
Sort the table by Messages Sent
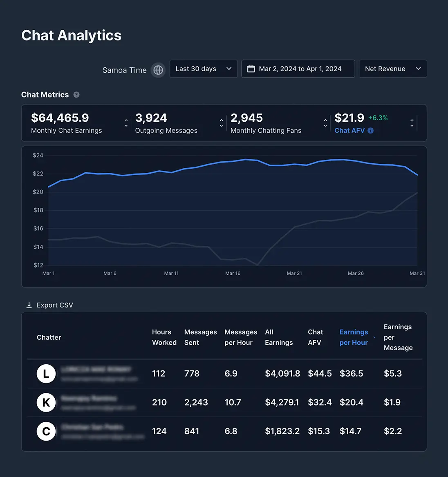coord(200,337)
